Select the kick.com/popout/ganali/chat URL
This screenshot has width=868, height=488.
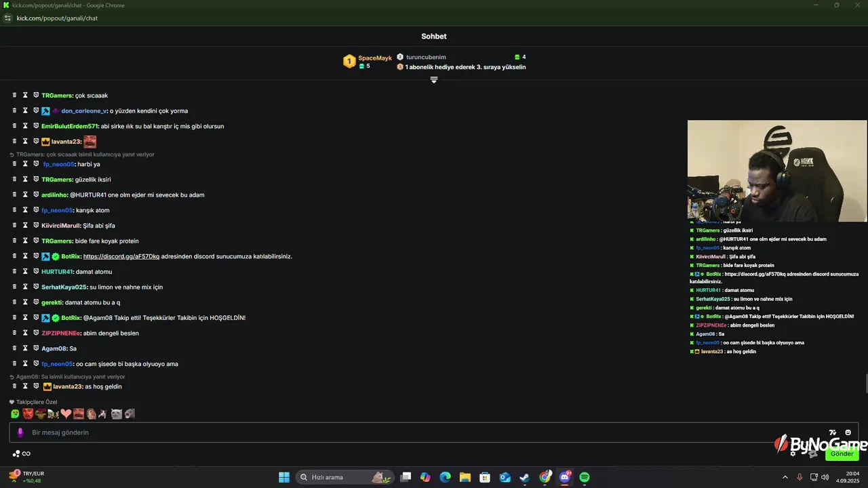pyautogui.click(x=57, y=18)
